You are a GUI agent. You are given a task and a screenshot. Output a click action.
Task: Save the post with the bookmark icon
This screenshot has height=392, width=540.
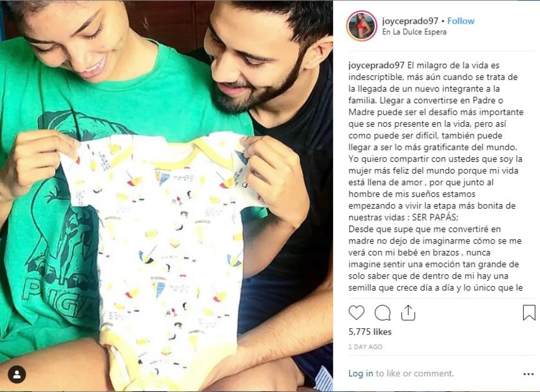click(x=529, y=312)
